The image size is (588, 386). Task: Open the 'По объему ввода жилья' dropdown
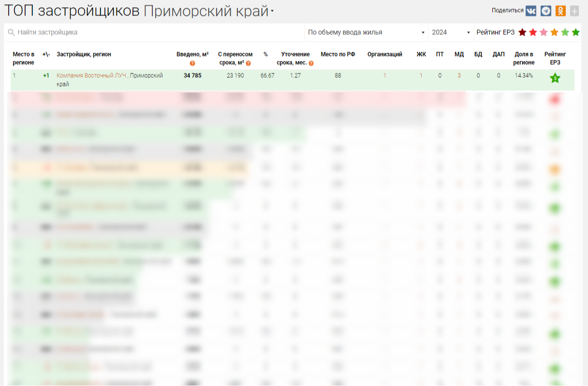pos(366,32)
